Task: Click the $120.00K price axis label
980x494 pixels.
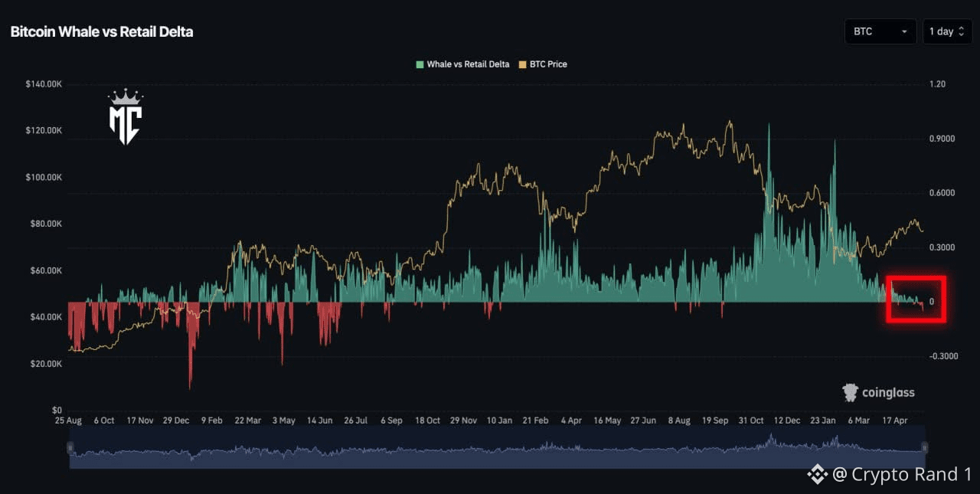Action: [43, 131]
